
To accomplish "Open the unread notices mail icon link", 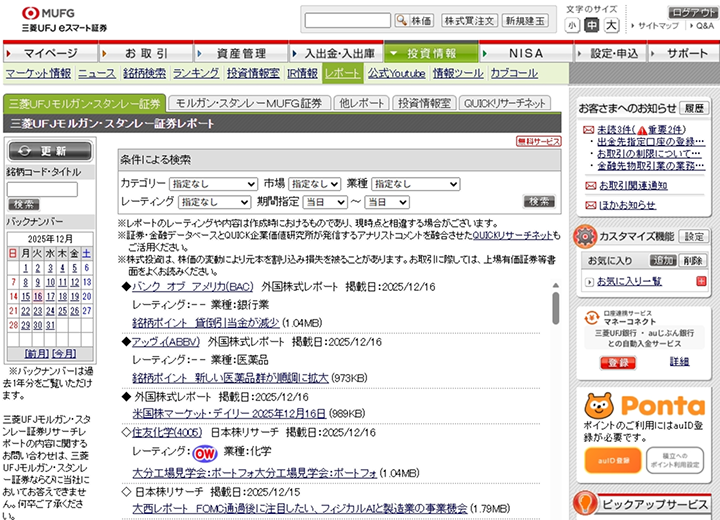I will point(589,130).
